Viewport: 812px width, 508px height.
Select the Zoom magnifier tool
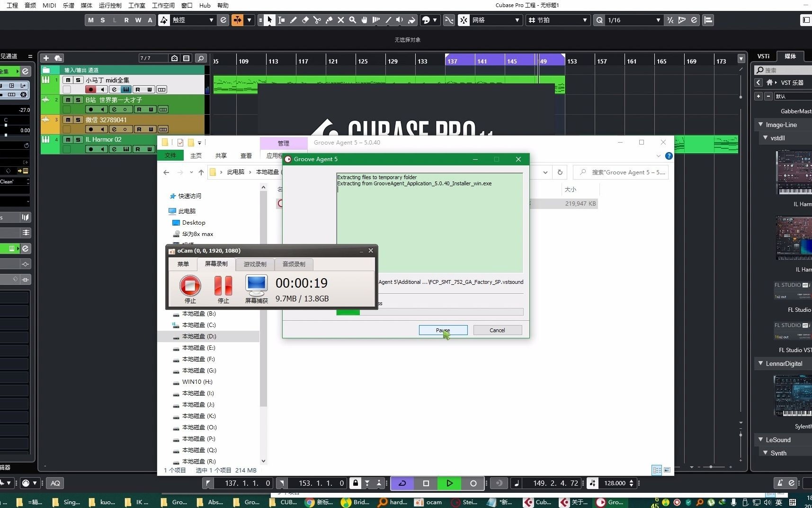click(353, 20)
